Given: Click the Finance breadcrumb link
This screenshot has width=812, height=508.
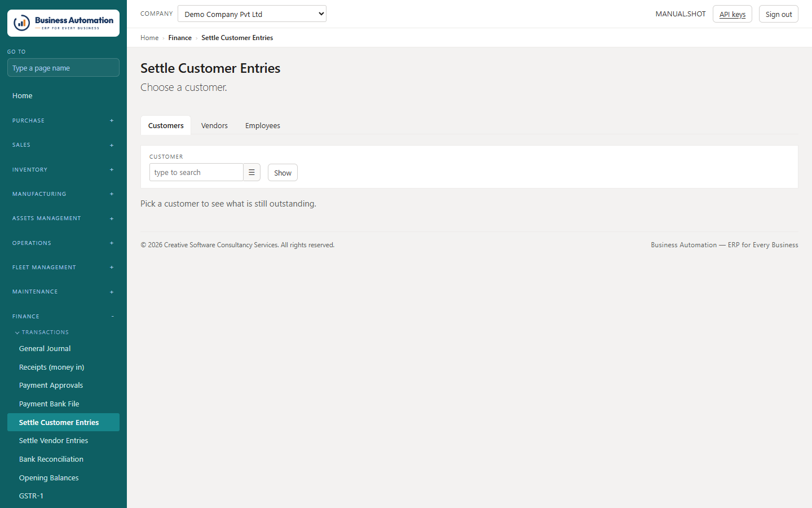Looking at the screenshot, I should click(180, 38).
